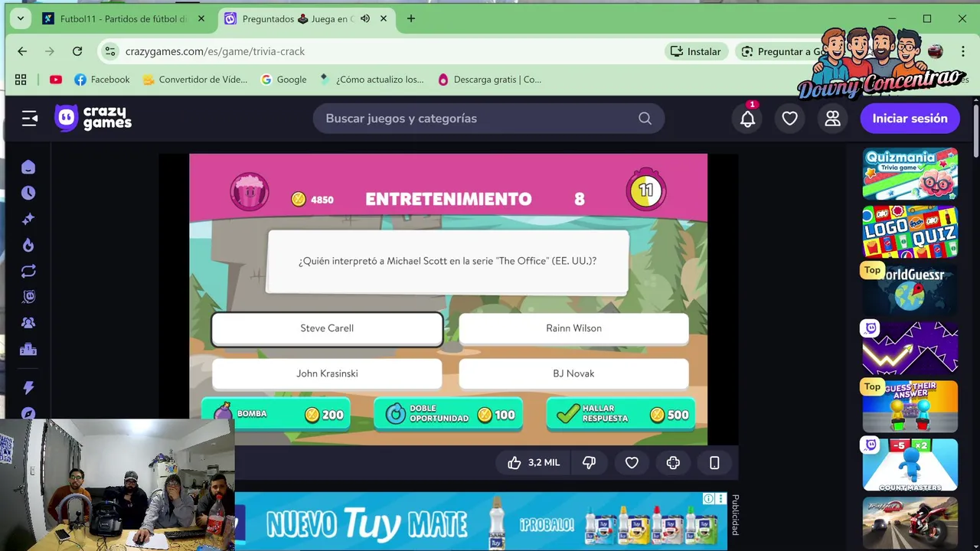Image resolution: width=980 pixels, height=551 pixels.
Task: Choose the answer BJ Novak
Action: click(x=573, y=373)
